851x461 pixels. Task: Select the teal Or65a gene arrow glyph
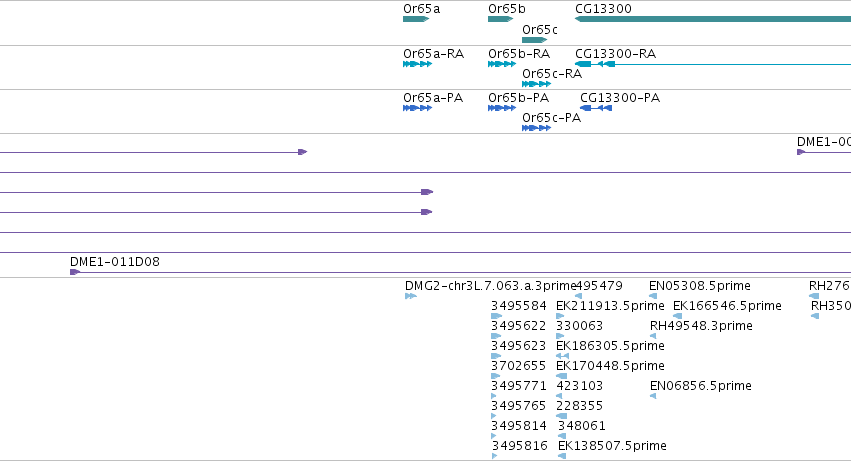coord(416,19)
